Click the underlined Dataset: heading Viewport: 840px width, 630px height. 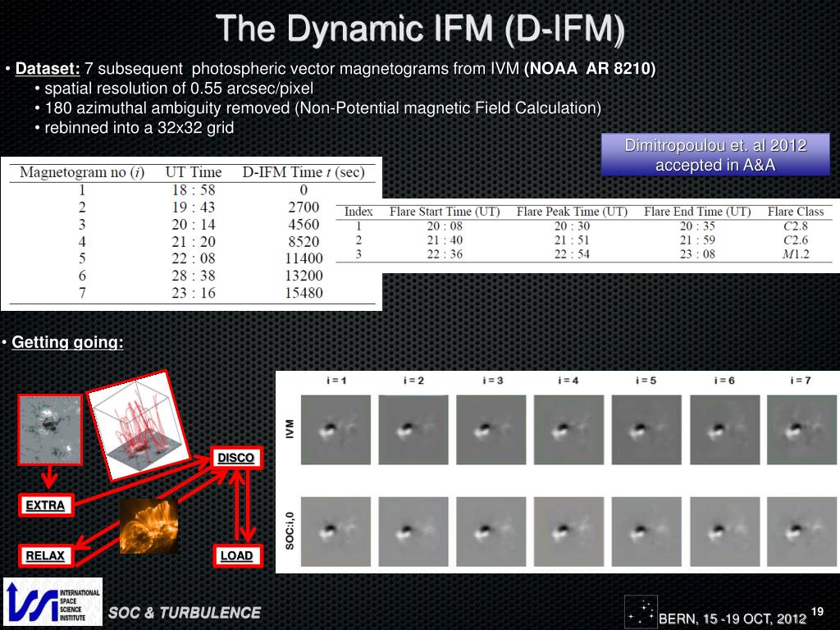pos(48,69)
